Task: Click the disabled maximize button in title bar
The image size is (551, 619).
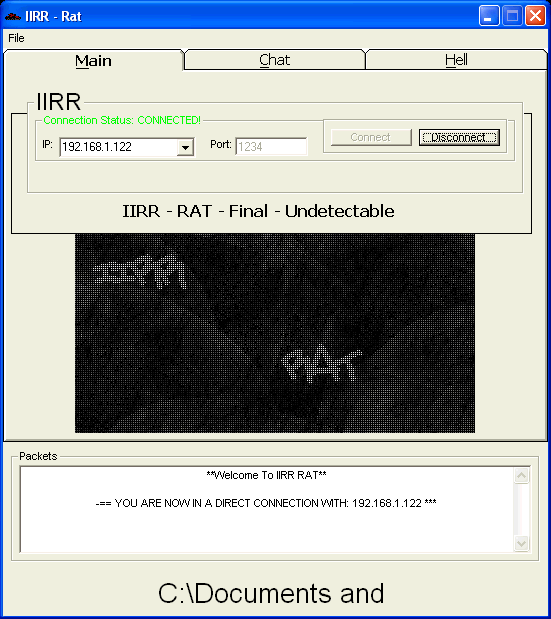Action: pyautogui.click(x=512, y=16)
